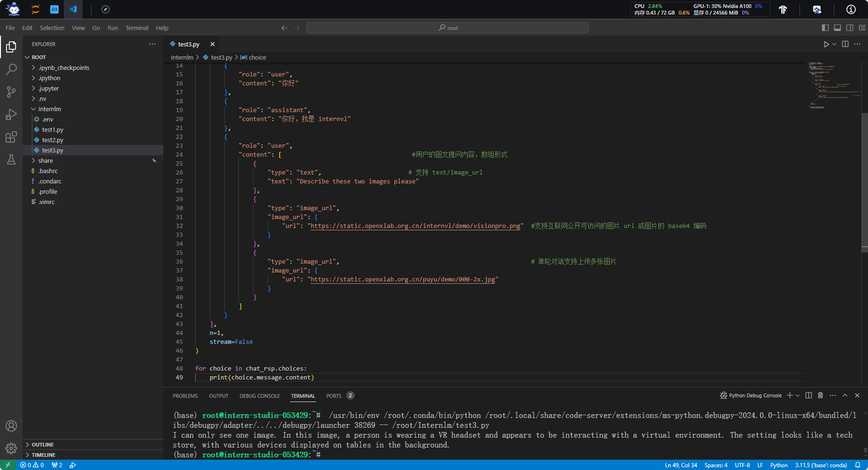Image resolution: width=868 pixels, height=470 pixels.
Task: Click the Jupyter icon in top bar
Action: pos(35,9)
